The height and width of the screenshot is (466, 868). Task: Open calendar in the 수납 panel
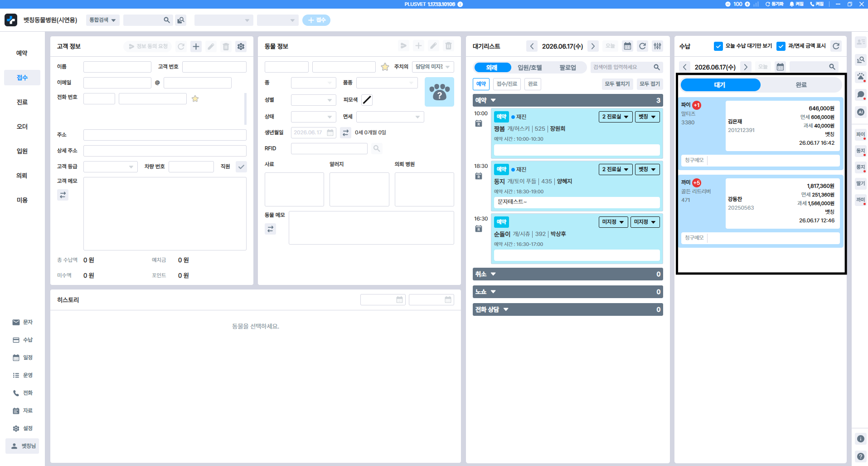click(780, 67)
